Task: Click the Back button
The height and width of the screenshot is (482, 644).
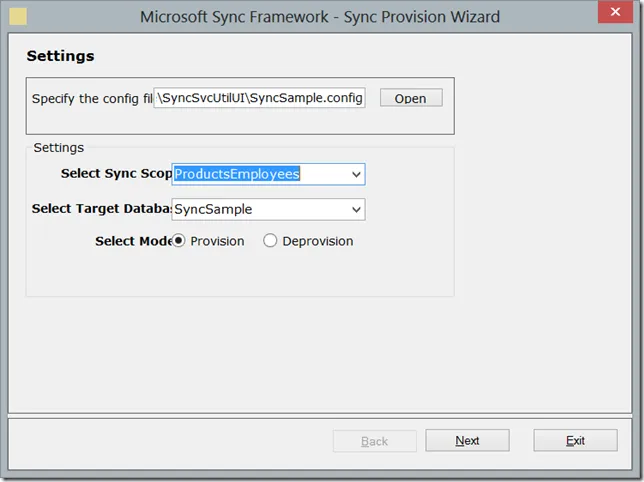Action: (x=374, y=440)
